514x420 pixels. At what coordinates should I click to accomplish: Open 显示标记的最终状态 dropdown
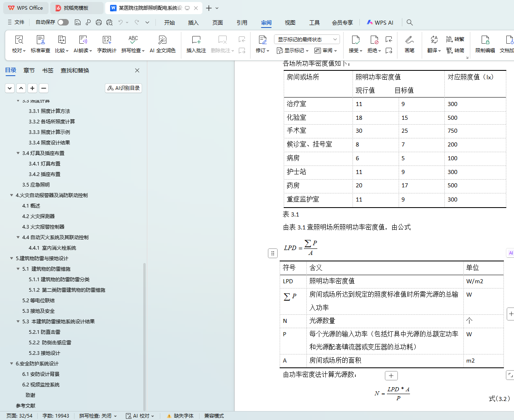[307, 39]
